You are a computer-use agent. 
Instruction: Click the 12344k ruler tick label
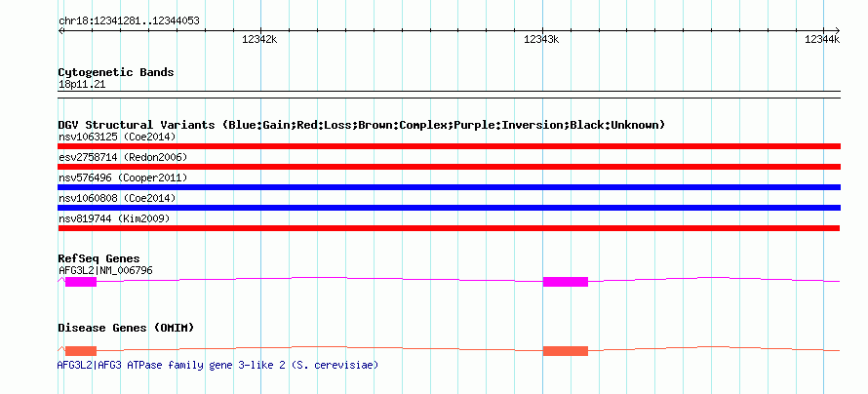822,39
